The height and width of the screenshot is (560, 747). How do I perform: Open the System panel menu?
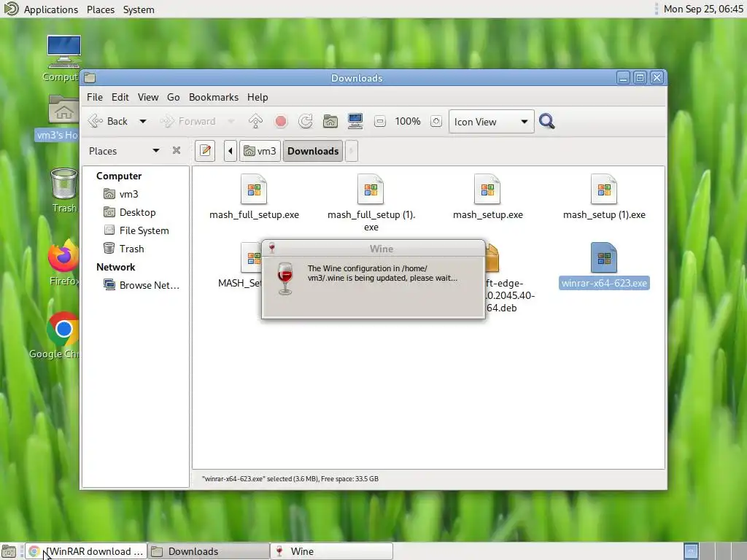click(x=139, y=9)
